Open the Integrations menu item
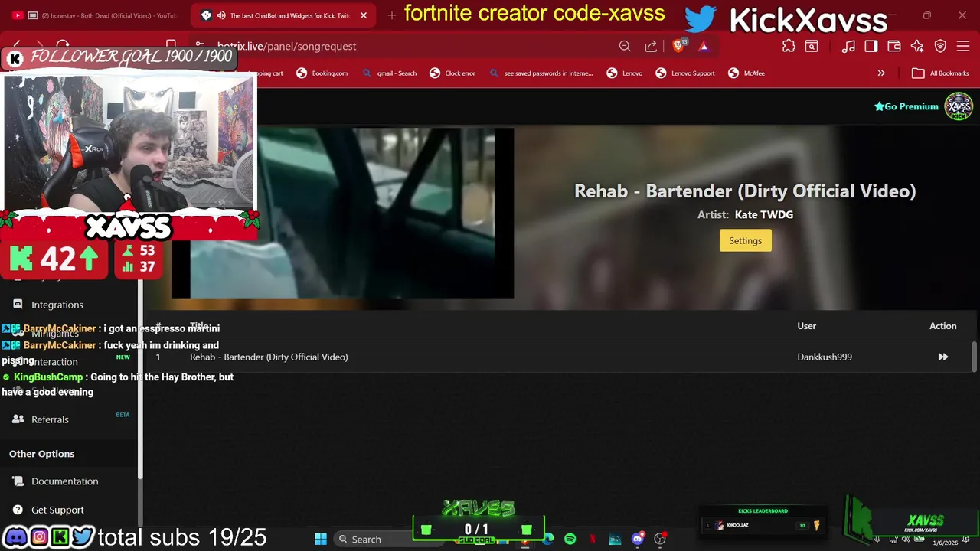Screen dimensions: 980x551 [x=57, y=305]
